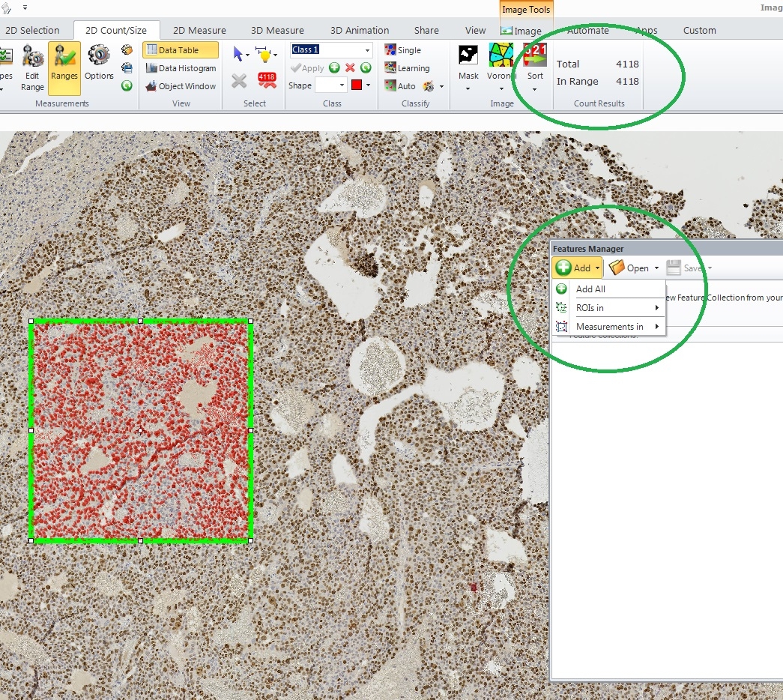783x700 pixels.
Task: Open the Edit Range tool
Action: [32, 67]
